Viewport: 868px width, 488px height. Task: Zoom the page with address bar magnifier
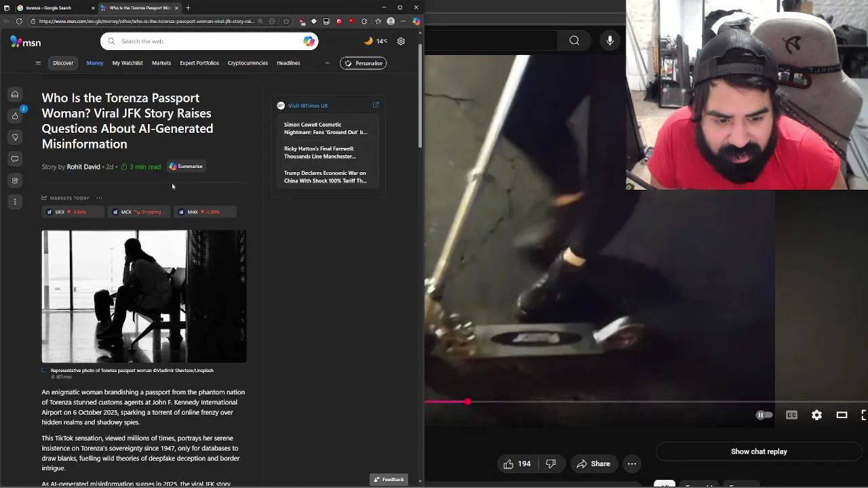[260, 21]
